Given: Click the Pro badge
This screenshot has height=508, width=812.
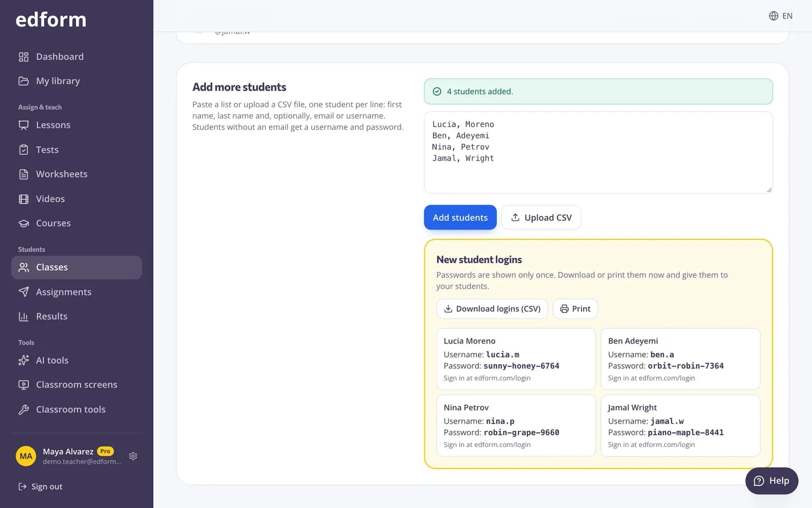Looking at the screenshot, I should click(x=105, y=451).
